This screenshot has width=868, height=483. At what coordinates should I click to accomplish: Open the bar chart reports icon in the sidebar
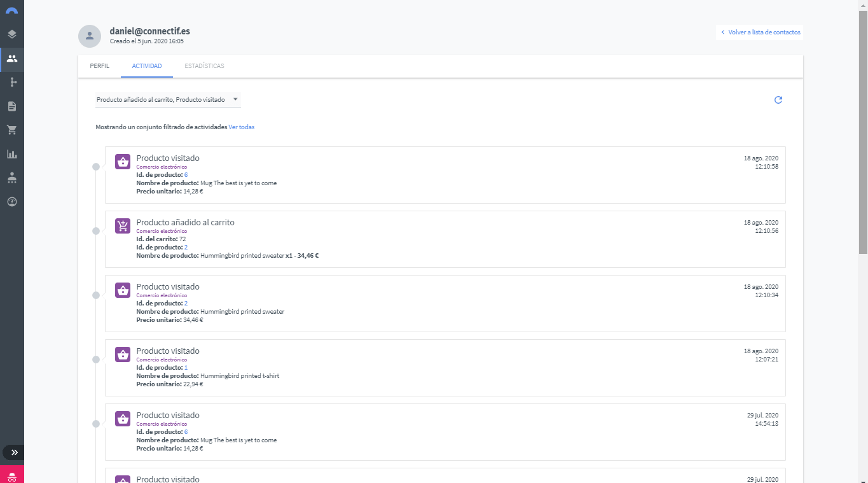[x=12, y=154]
